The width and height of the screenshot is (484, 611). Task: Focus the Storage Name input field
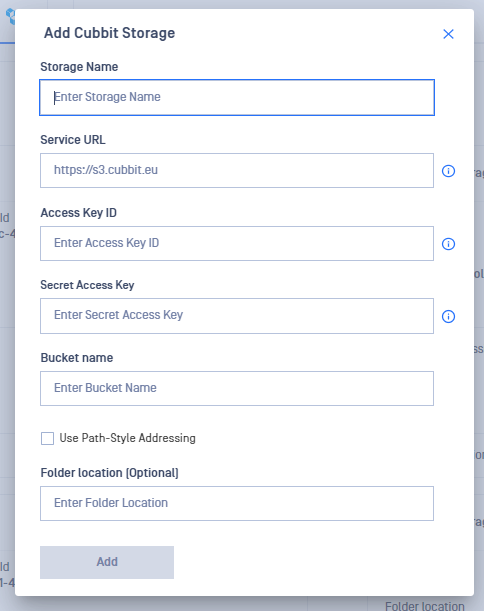[237, 97]
